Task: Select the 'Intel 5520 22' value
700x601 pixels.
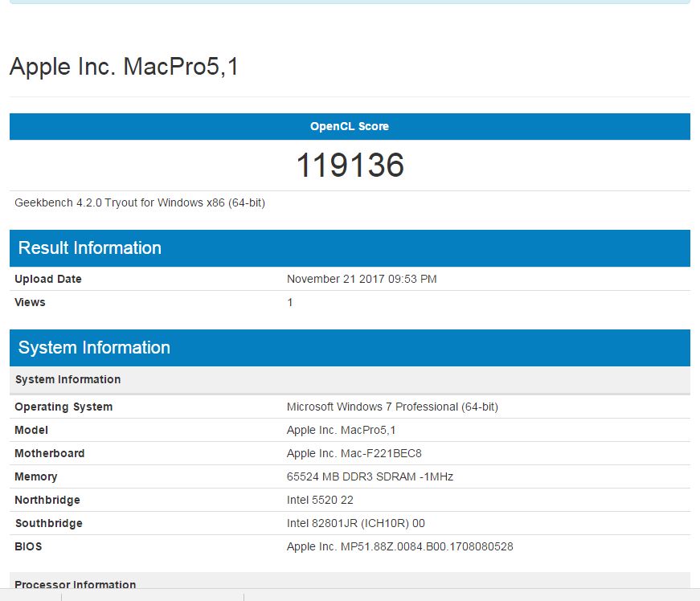Action: (x=320, y=500)
